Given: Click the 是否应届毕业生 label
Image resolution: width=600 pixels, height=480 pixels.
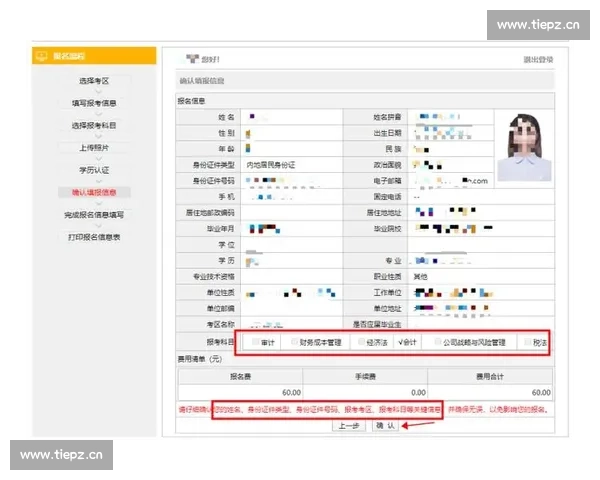Looking at the screenshot, I should pos(377,325).
